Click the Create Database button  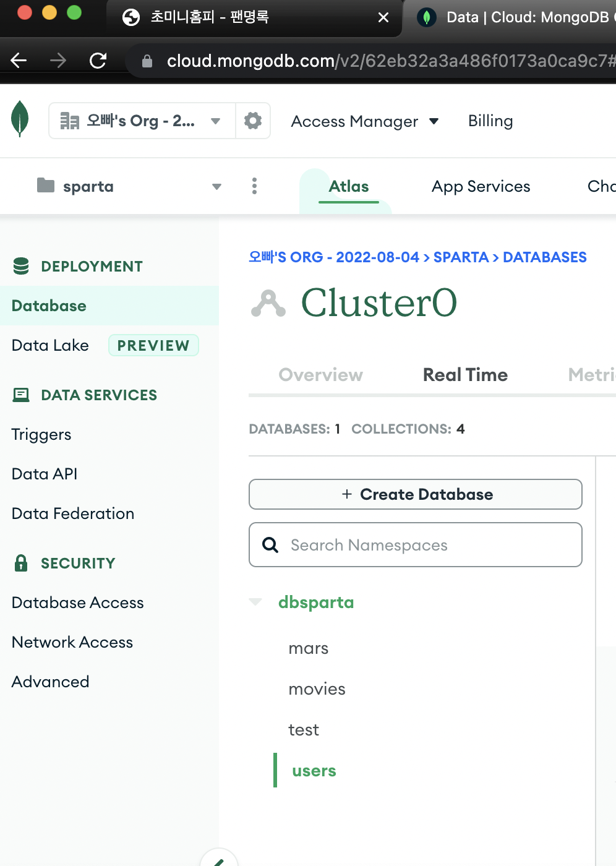416,494
